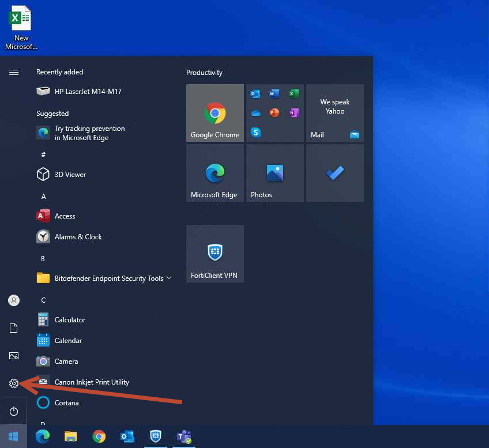Viewport: 489px width, 448px height.
Task: Click the Windows Start button on taskbar
Action: 13,436
